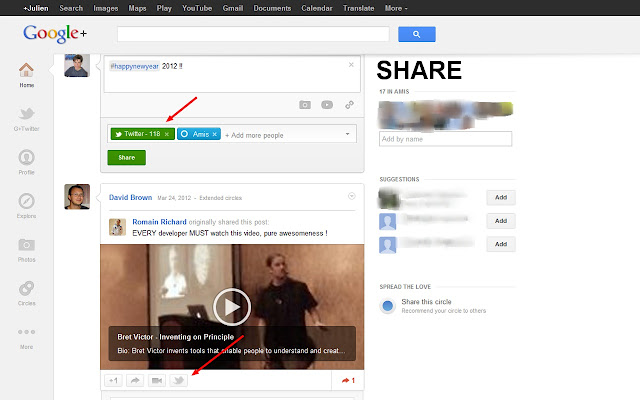Screen dimensions: 640x400
Task: Click the +1 button under the video
Action: click(113, 381)
